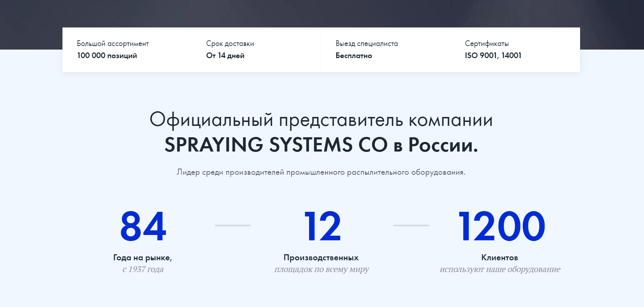This screenshot has width=644, height=307.
Task: Click the large number 84
Action: (143, 226)
